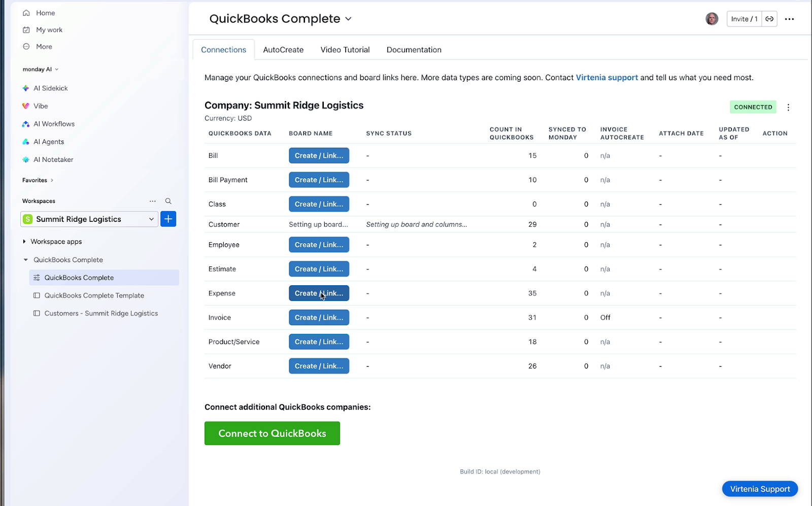The width and height of the screenshot is (812, 506).
Task: Follow the Virtenia support link
Action: point(606,78)
